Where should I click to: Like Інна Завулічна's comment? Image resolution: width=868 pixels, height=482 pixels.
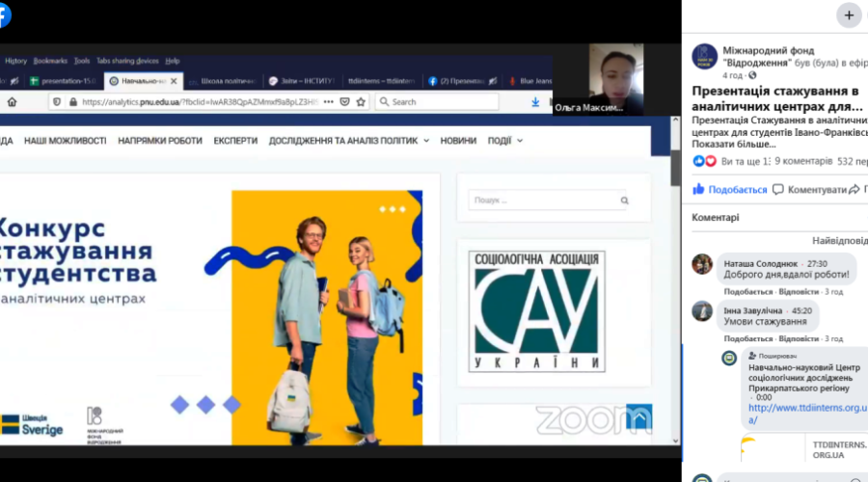coord(747,338)
